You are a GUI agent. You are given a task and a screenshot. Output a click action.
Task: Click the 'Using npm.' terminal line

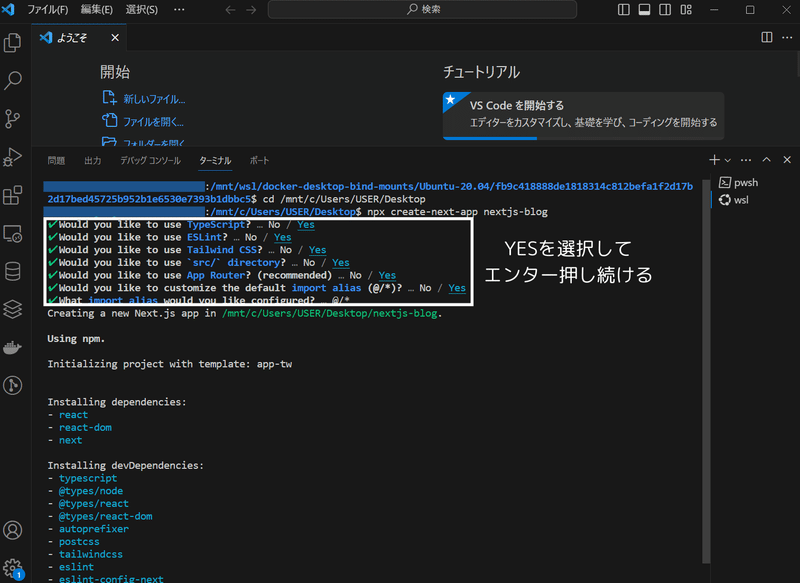pos(76,339)
